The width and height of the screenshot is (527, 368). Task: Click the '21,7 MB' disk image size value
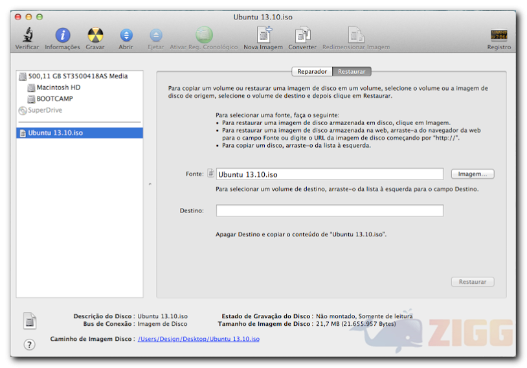point(356,324)
